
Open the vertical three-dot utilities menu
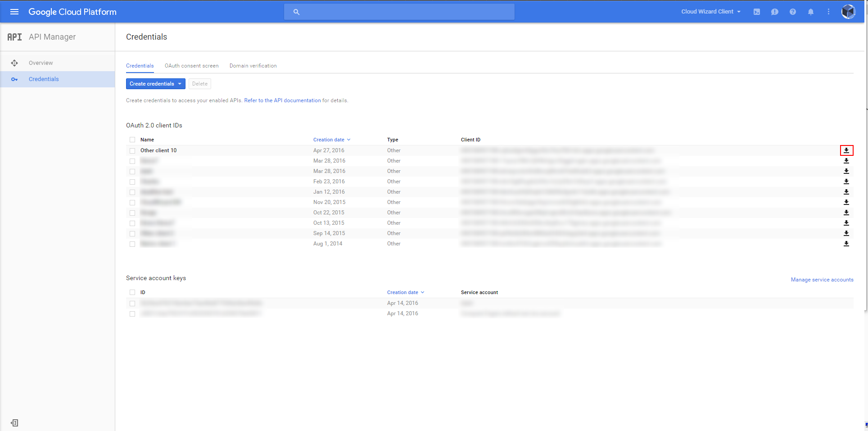click(x=828, y=12)
